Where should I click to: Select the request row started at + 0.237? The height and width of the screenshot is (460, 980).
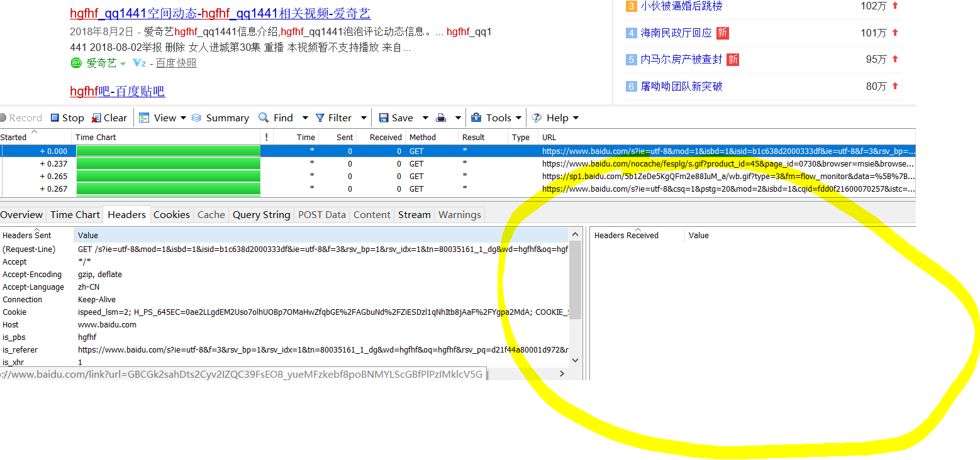click(x=458, y=163)
